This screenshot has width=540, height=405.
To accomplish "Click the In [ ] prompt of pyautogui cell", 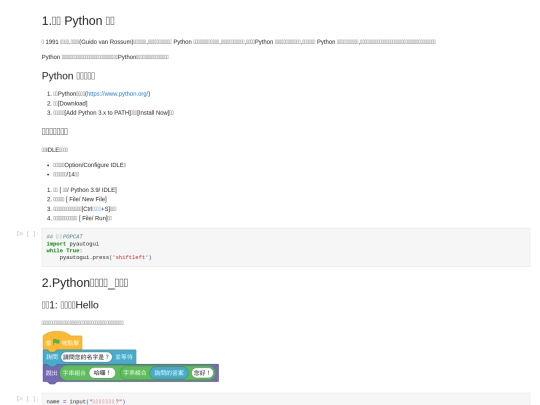I will (28, 234).
